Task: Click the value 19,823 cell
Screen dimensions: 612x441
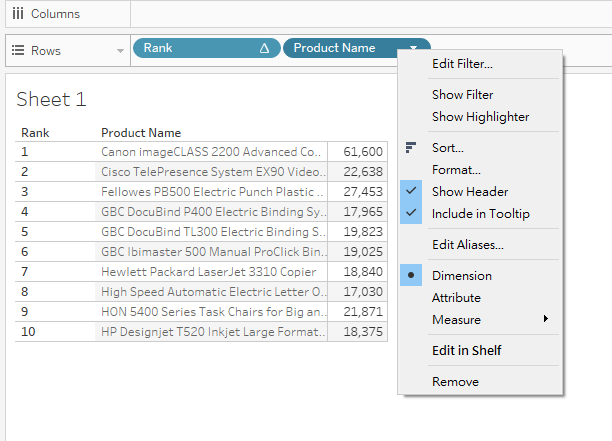Action: point(358,232)
